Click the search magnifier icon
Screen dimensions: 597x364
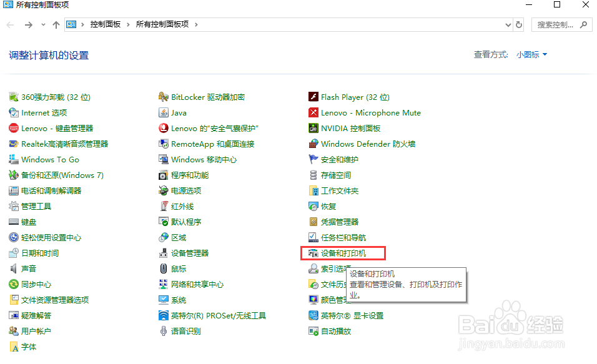coord(583,25)
